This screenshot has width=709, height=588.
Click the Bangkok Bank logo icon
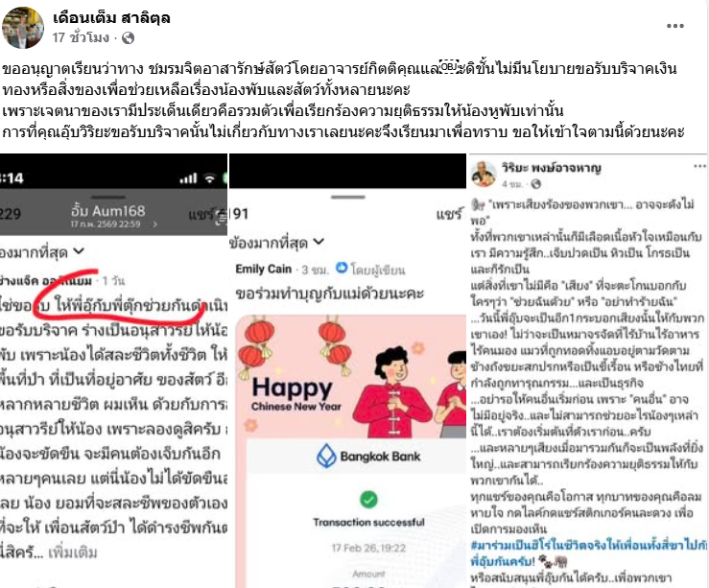[x=325, y=456]
